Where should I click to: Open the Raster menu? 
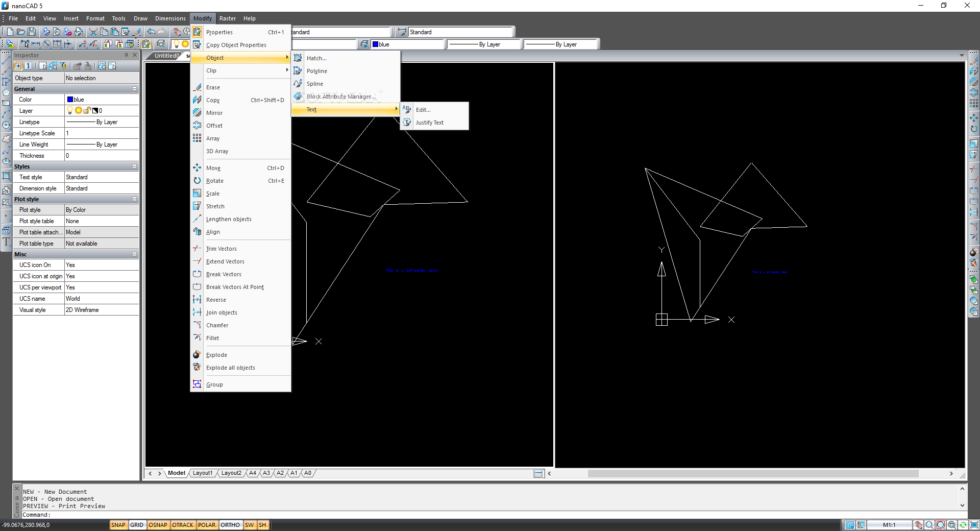coord(228,18)
